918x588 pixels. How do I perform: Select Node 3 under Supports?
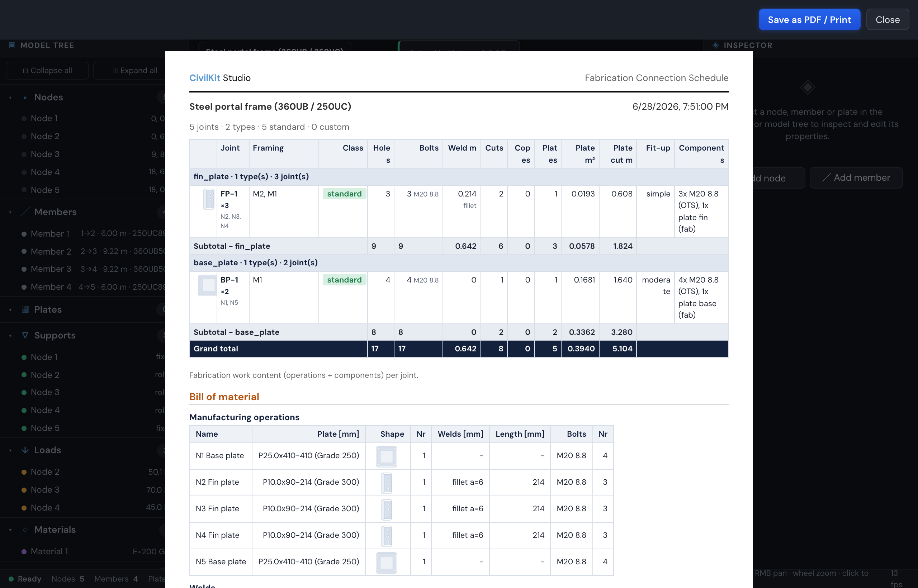pyautogui.click(x=82, y=393)
